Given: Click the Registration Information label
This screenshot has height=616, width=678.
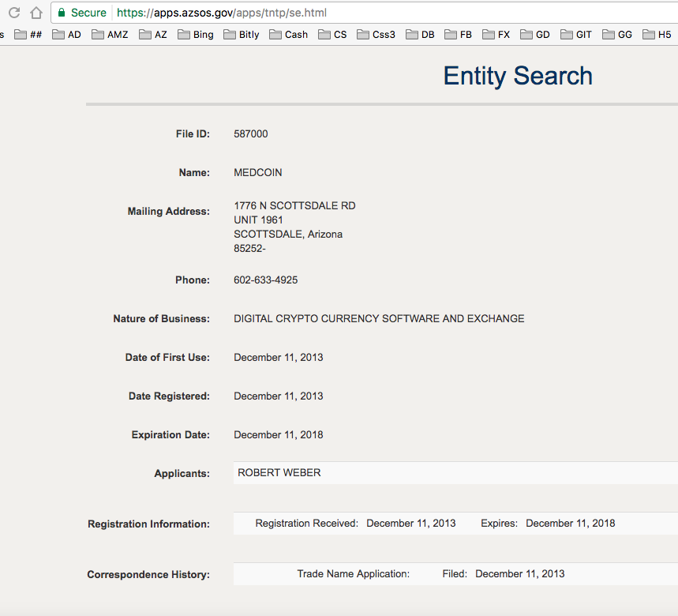Looking at the screenshot, I should pos(148,524).
